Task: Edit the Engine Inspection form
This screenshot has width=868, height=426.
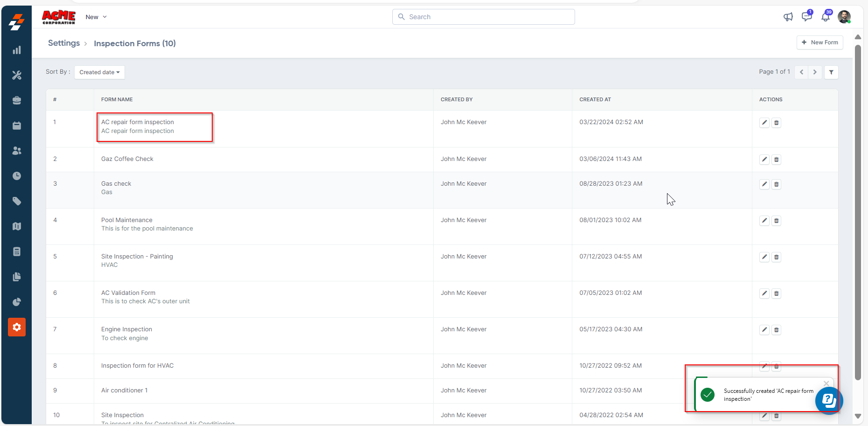Action: 764,330
